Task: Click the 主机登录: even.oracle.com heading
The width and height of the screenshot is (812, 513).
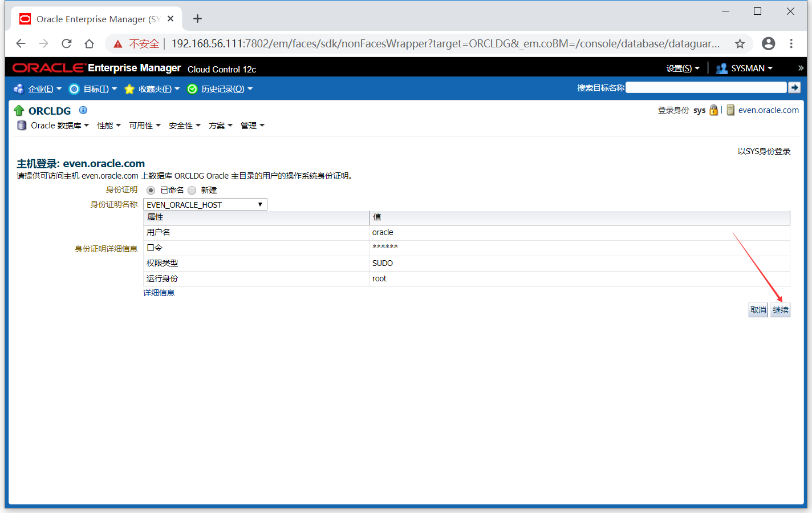Action: [81, 164]
